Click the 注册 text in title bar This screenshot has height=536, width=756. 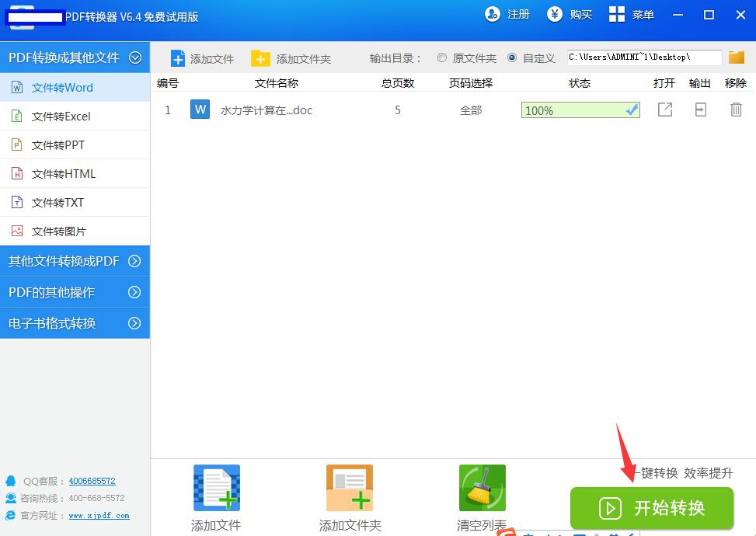point(518,15)
